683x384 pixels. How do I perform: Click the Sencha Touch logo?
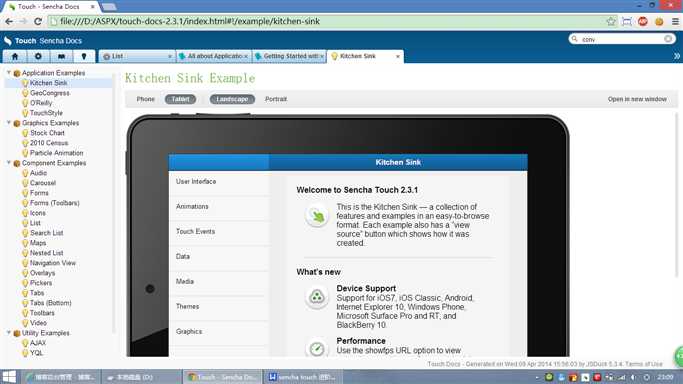pyautogui.click(x=8, y=40)
